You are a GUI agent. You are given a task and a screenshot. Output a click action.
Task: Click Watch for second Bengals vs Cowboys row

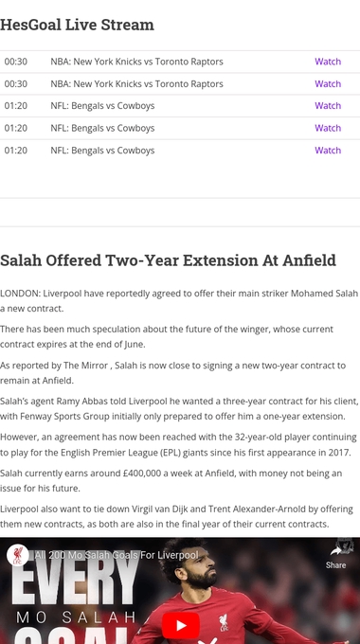point(328,128)
